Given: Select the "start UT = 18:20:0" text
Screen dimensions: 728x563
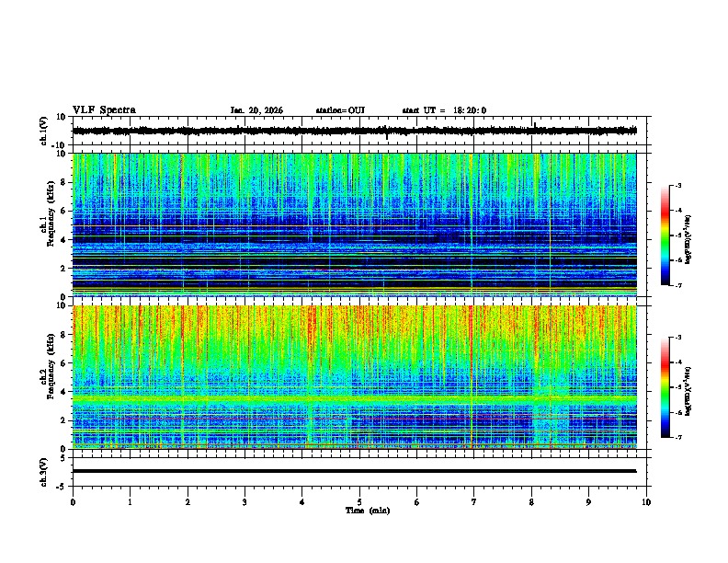Looking at the screenshot, I should [444, 110].
